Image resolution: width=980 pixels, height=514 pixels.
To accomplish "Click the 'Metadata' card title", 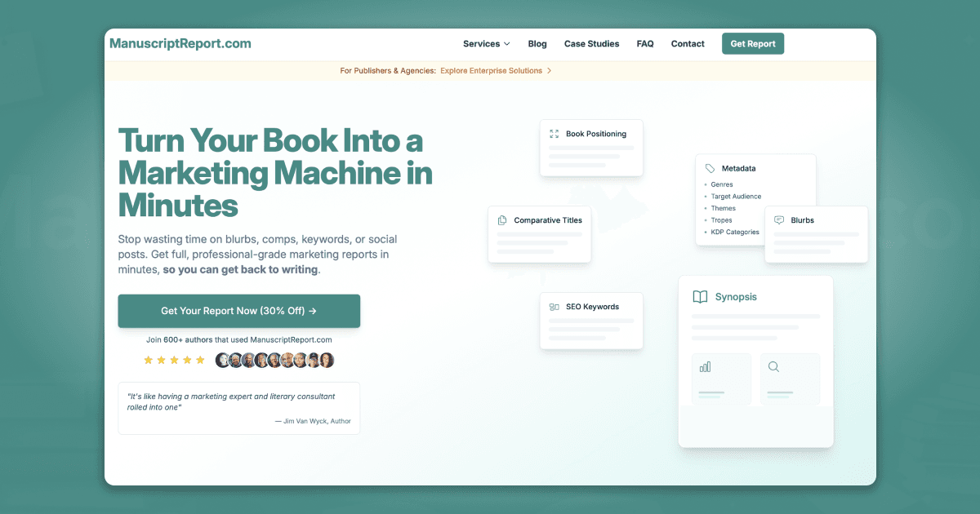I will 739,168.
